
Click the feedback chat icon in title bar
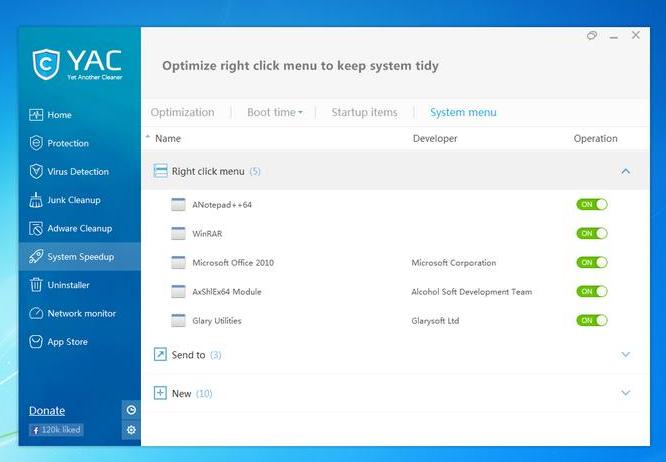592,36
